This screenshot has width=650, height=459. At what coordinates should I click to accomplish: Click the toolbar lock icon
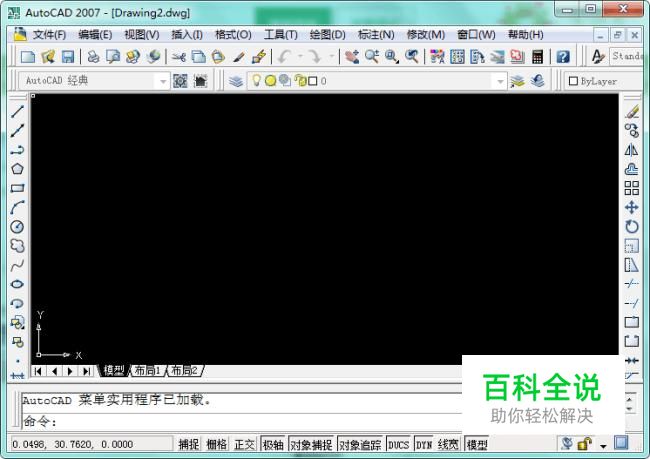click(x=585, y=444)
